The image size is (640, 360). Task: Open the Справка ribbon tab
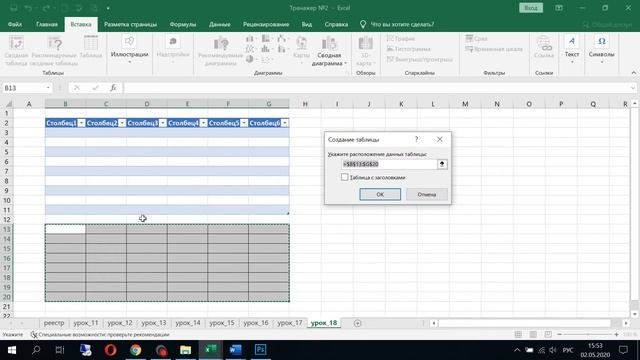tap(336, 24)
